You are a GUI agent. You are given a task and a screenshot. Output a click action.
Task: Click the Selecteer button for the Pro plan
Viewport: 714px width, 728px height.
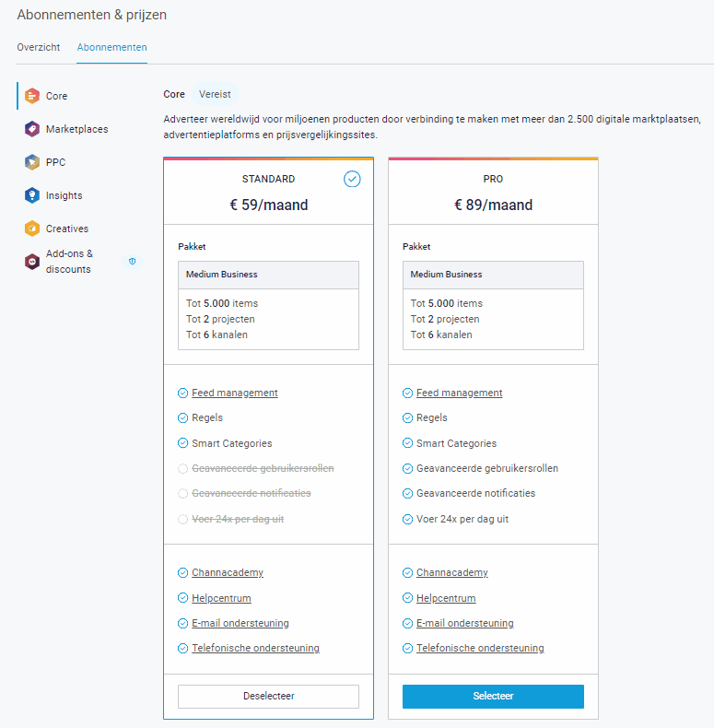click(493, 696)
